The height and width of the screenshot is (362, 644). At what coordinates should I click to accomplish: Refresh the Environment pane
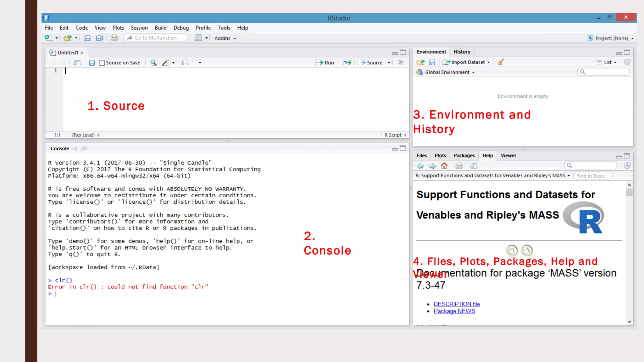click(627, 62)
